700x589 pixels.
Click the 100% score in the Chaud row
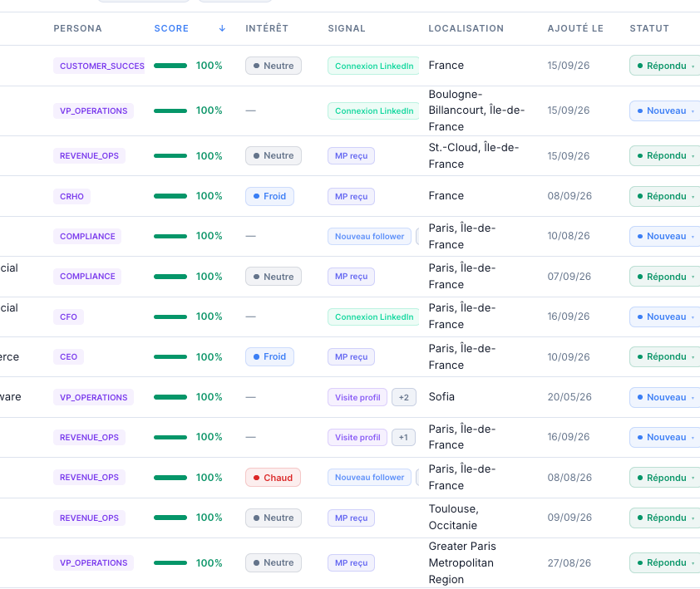(209, 478)
